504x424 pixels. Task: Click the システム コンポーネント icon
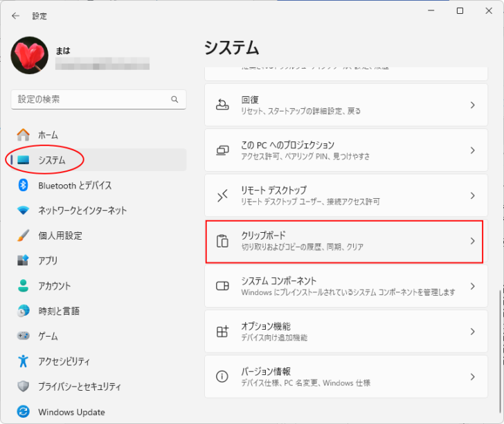pos(222,286)
